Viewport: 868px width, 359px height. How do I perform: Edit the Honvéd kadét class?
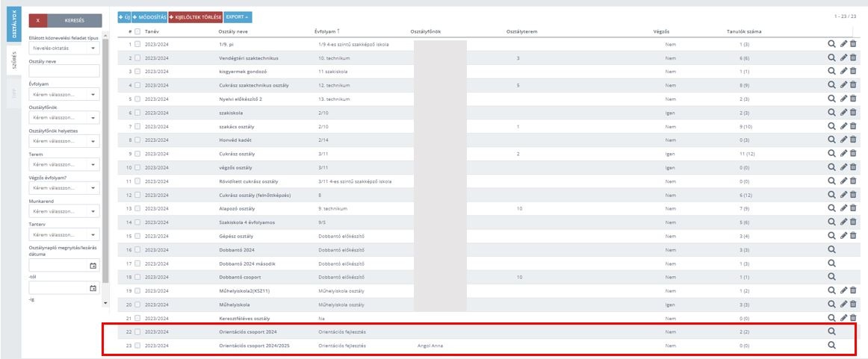coord(843,140)
